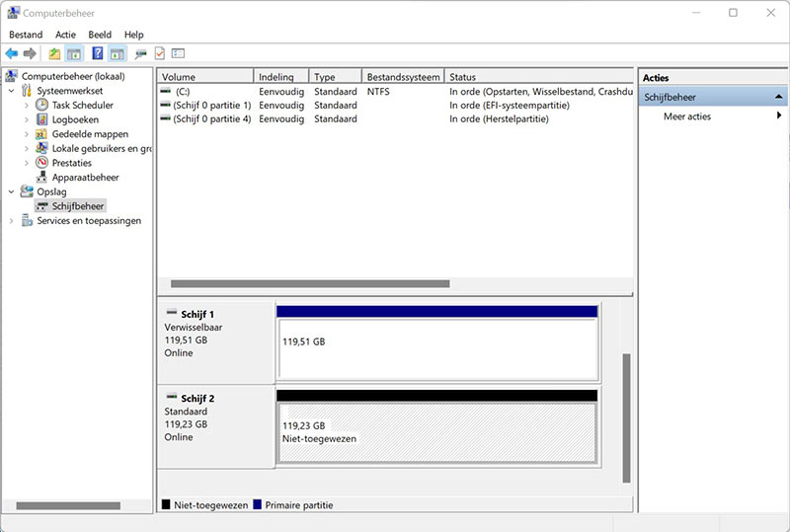The image size is (790, 532).
Task: Toggle the Show/Hide Action Pane toolbar icon
Action: pos(118,53)
